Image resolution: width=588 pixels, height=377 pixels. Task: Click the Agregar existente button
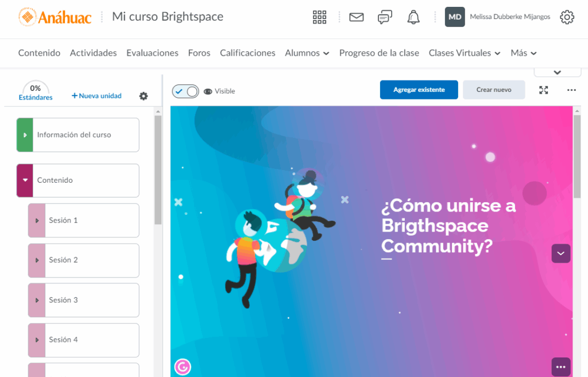(x=419, y=90)
